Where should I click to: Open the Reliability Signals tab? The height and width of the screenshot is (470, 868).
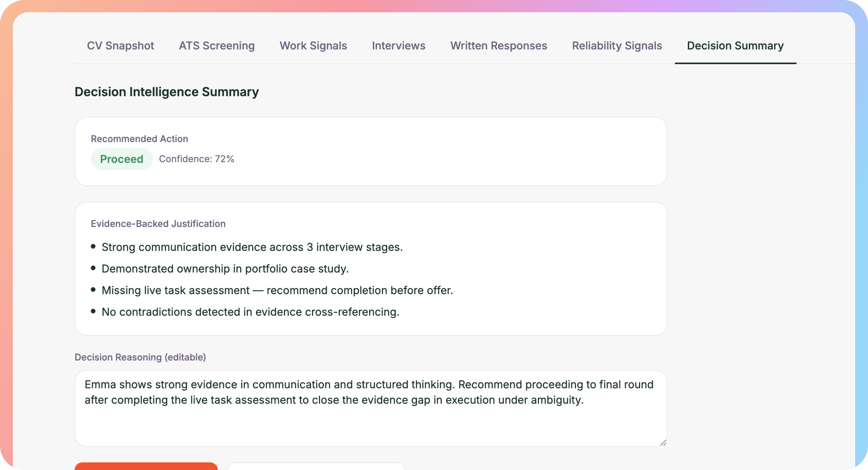click(617, 45)
